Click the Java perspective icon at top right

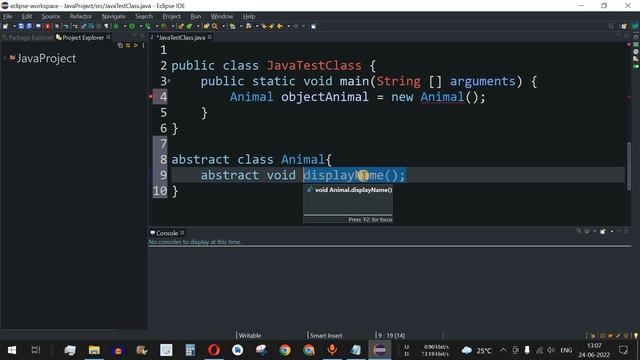coord(635,26)
